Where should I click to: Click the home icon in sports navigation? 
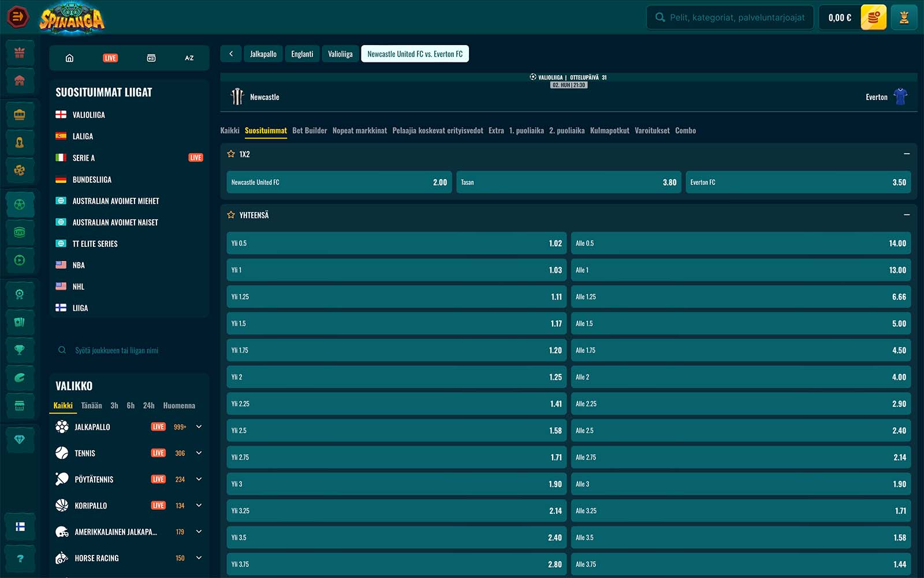point(70,58)
